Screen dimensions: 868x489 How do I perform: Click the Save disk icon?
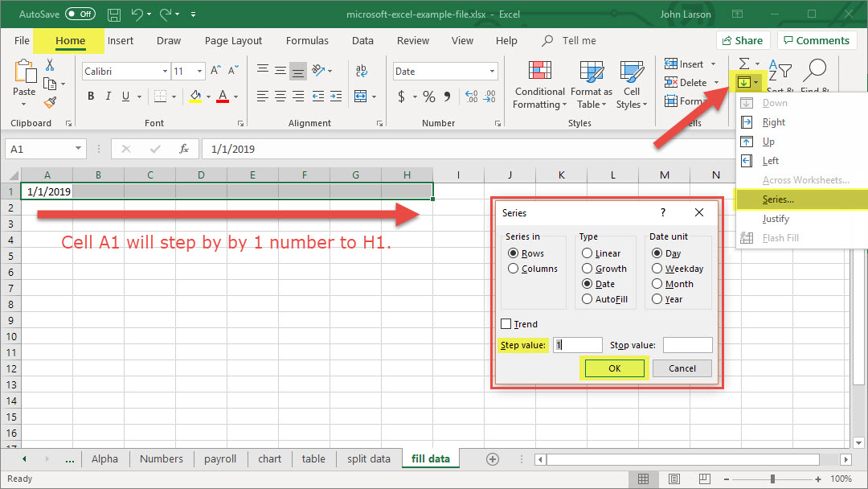[x=114, y=14]
